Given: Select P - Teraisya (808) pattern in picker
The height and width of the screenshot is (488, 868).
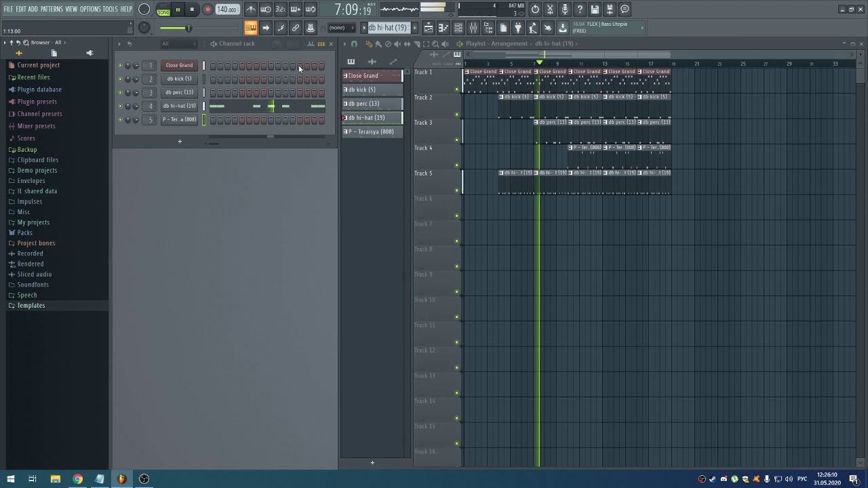Looking at the screenshot, I should pos(372,131).
